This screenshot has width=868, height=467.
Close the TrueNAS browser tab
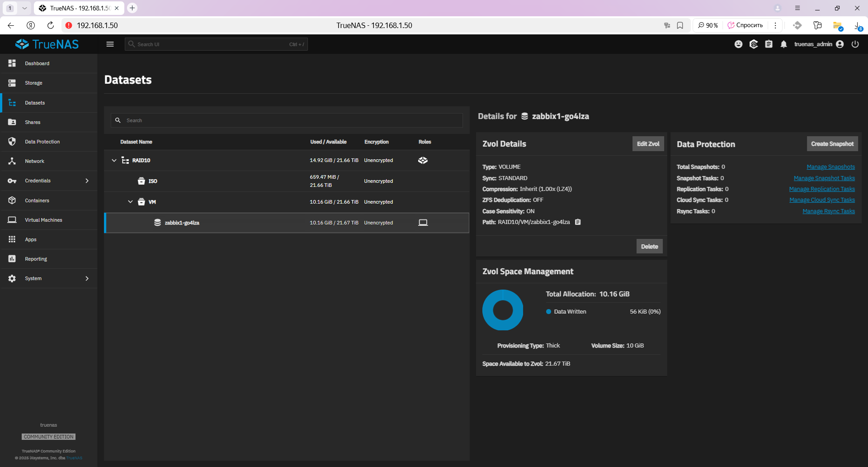point(117,8)
